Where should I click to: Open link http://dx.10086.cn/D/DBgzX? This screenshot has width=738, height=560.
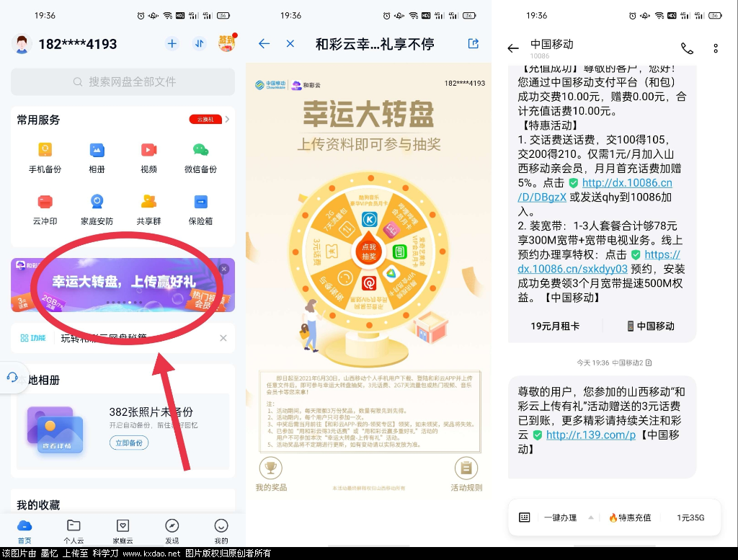595,190
